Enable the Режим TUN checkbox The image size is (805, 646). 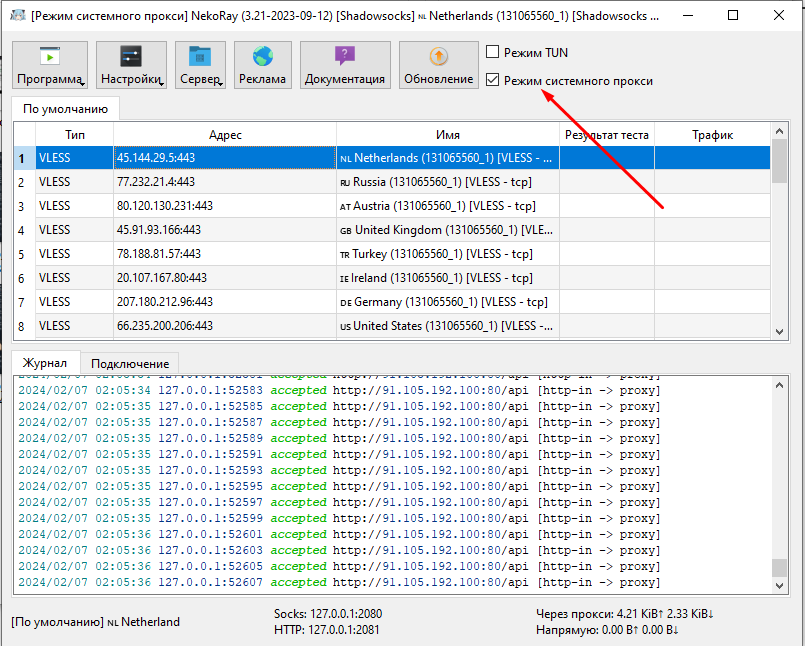click(492, 52)
